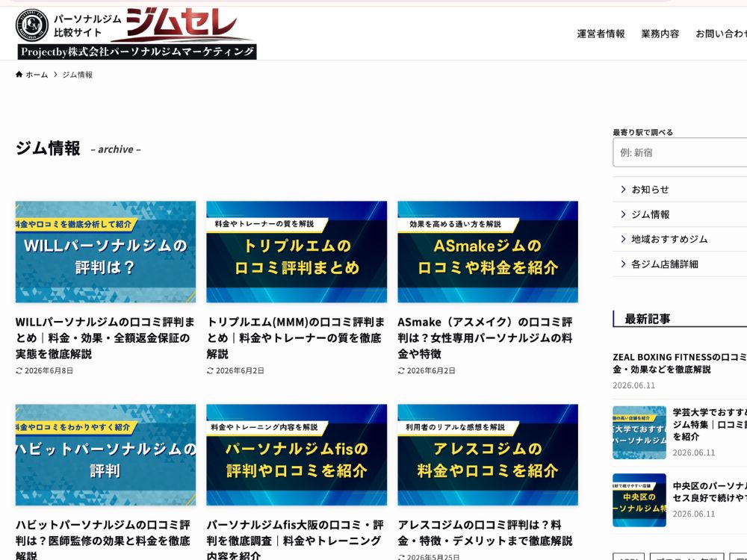
Task: Open アレスコジムの口コミ評判は article title
Action: click(485, 533)
